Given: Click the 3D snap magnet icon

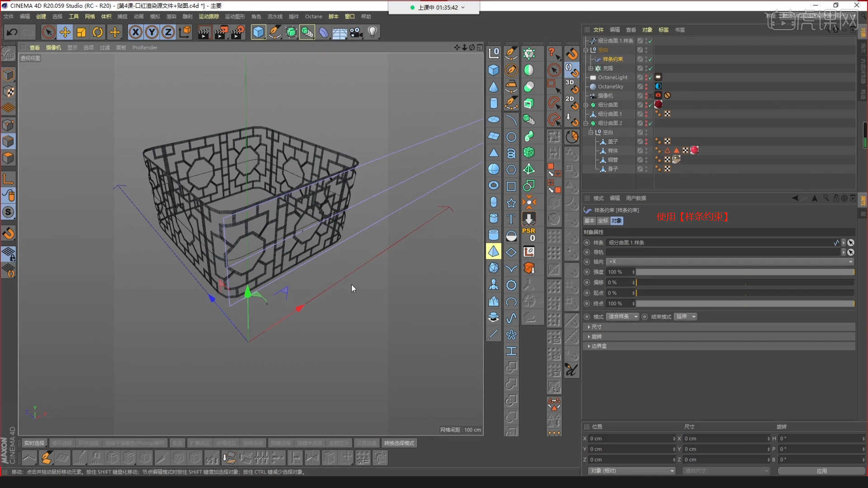Looking at the screenshot, I should click(x=571, y=86).
